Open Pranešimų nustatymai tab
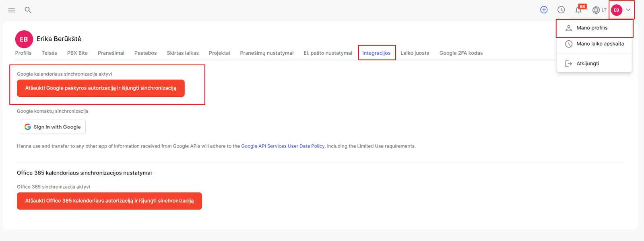 [267, 53]
